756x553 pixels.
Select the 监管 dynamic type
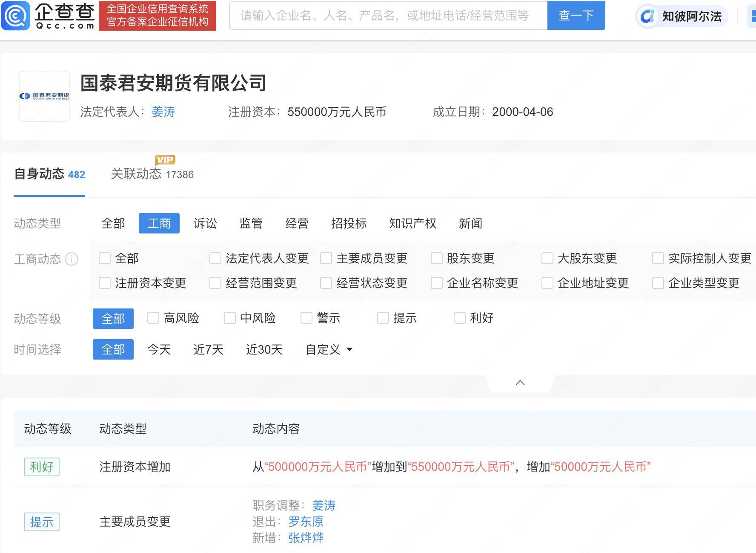[251, 223]
